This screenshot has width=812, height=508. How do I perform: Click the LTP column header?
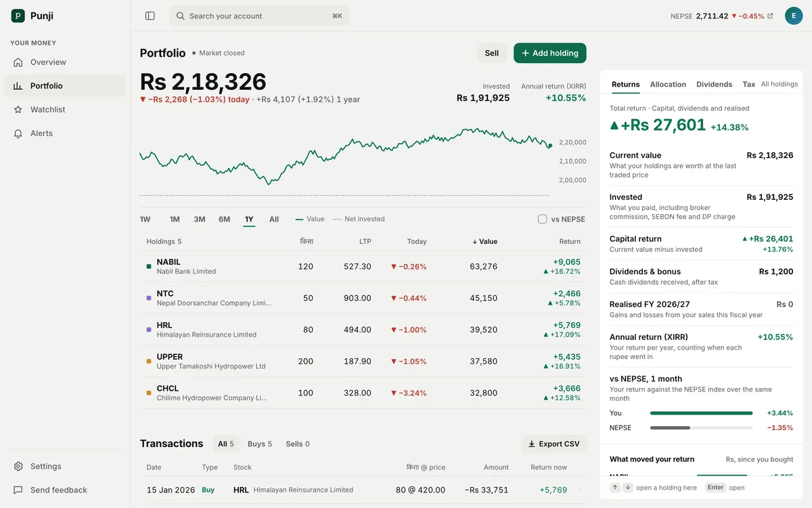pyautogui.click(x=365, y=241)
